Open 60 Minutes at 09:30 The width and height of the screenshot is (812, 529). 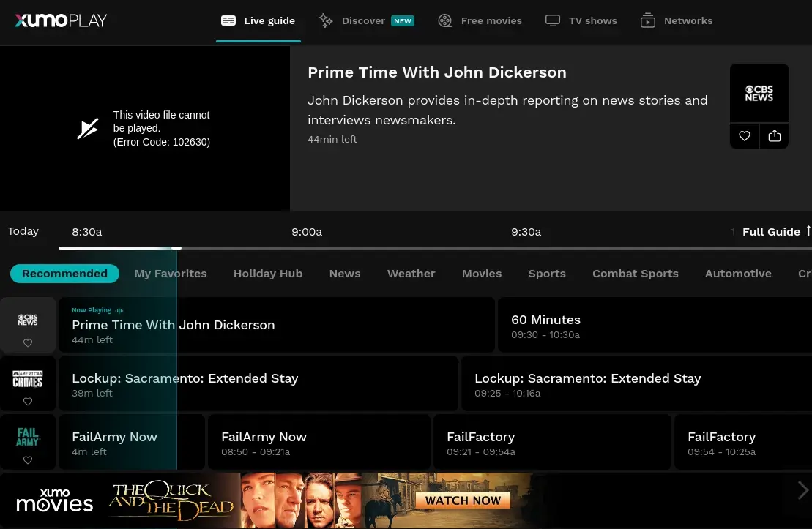[655, 325]
